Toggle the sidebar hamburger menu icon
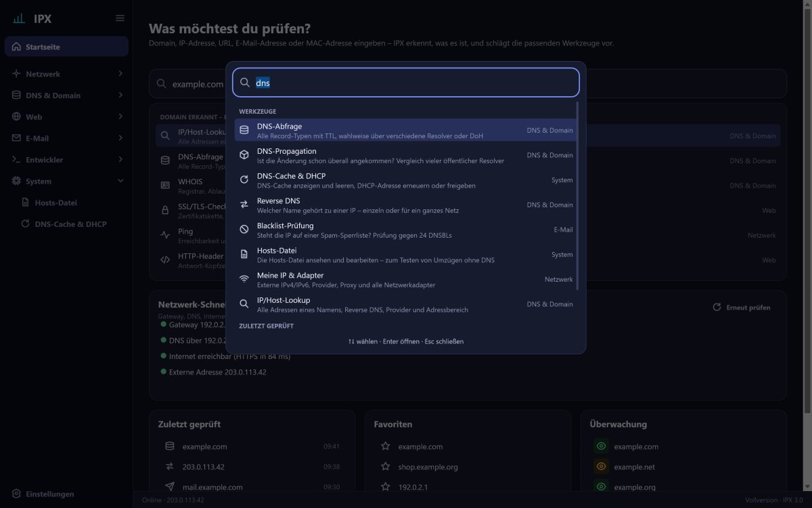Screen dimensions: 812x508 (x=120, y=18)
